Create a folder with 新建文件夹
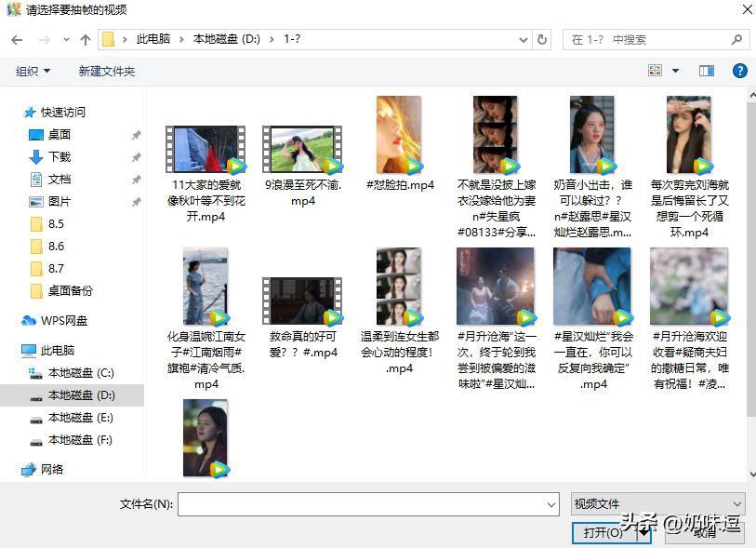This screenshot has height=548, width=756. pos(107,72)
